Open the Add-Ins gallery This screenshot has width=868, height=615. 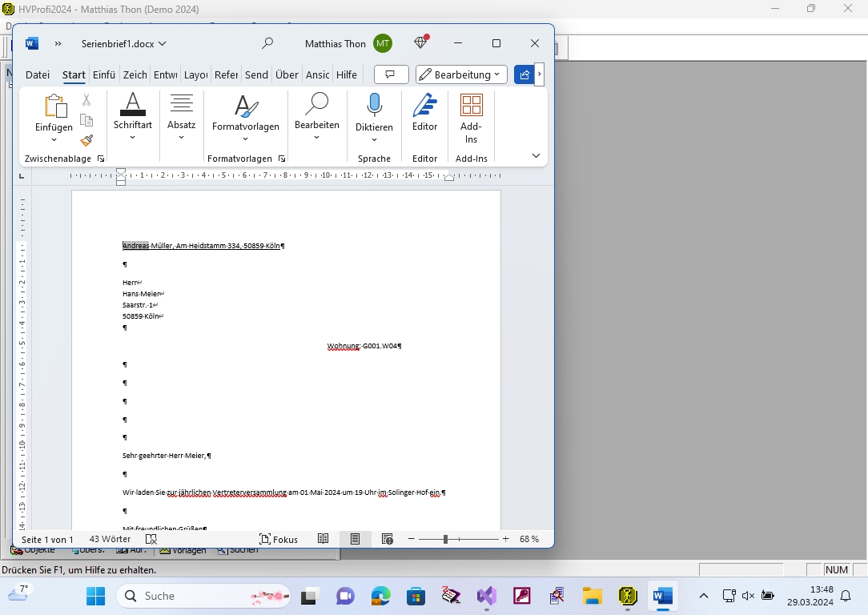point(471,119)
